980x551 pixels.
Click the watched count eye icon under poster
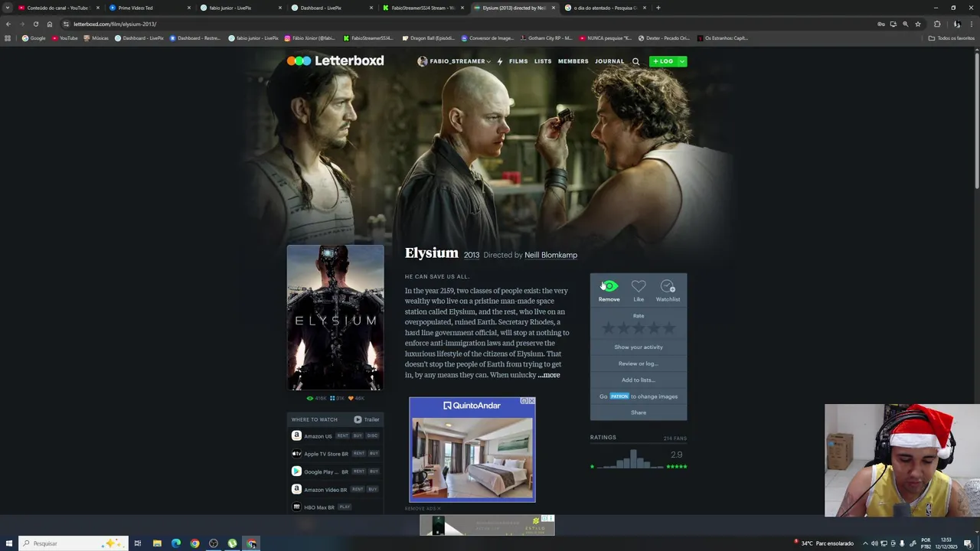pyautogui.click(x=309, y=398)
